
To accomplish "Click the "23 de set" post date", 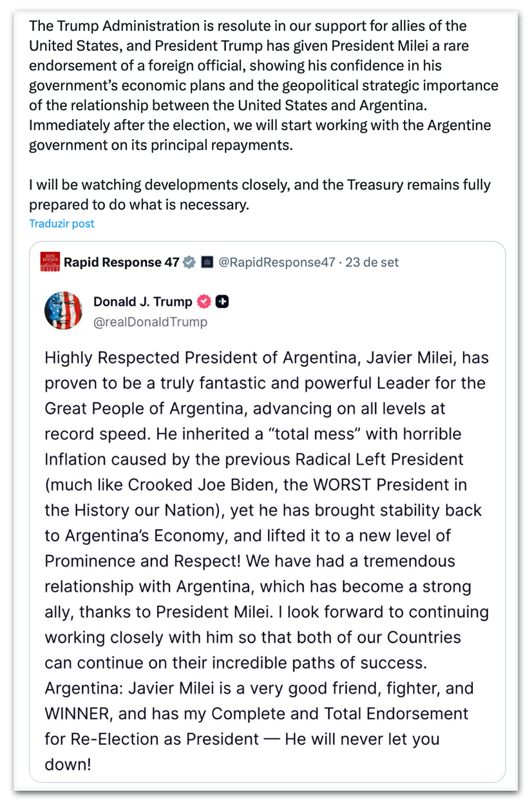I will point(372,262).
